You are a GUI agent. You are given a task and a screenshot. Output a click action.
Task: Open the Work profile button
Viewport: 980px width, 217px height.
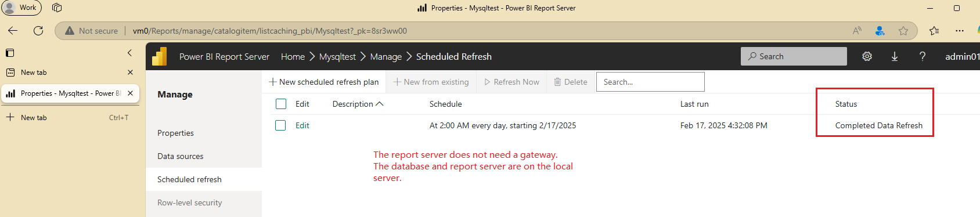coord(21,8)
